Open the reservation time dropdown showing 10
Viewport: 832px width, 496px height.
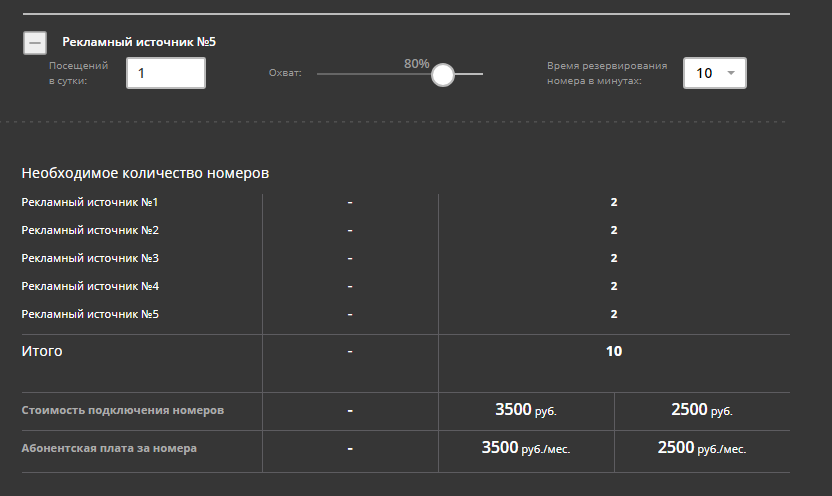[x=714, y=73]
